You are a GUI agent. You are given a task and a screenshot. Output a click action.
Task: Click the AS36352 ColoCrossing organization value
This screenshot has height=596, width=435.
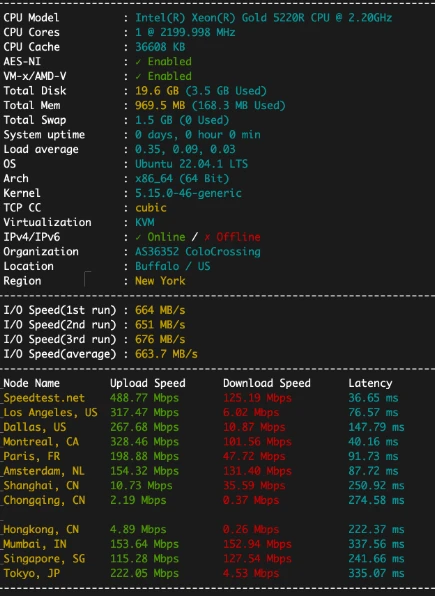198,252
